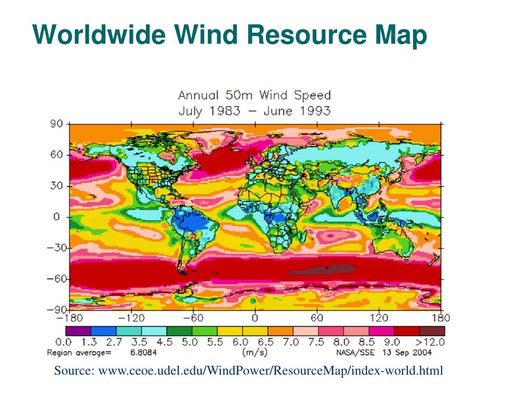
Task: Click the '13 Sep 2004' date text
Action: [407, 353]
